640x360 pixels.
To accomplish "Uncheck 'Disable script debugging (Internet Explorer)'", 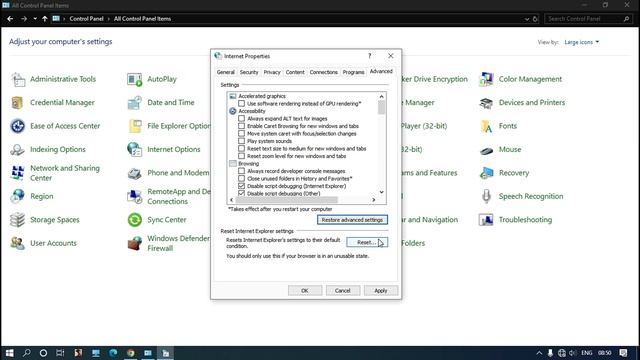I will click(x=242, y=186).
